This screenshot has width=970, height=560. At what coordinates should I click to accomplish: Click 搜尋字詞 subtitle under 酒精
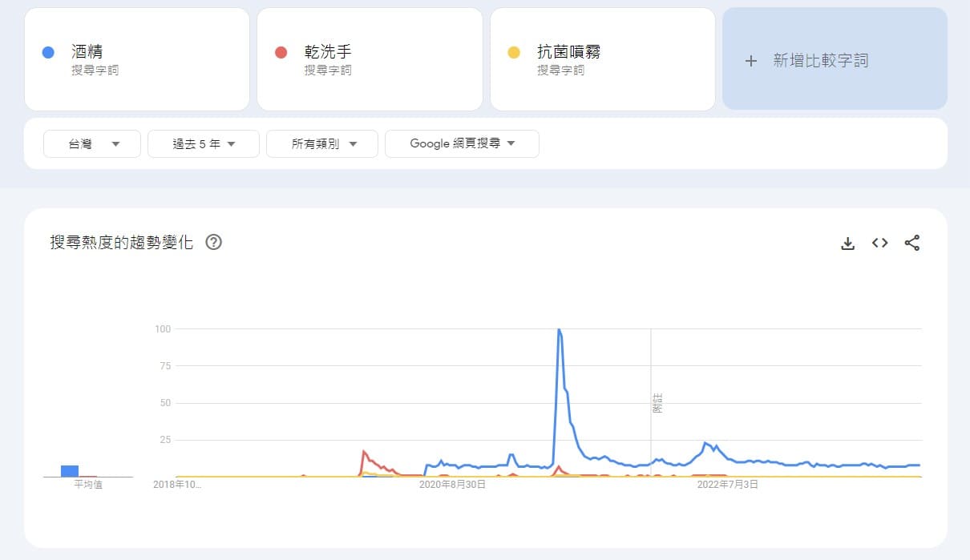[95, 71]
